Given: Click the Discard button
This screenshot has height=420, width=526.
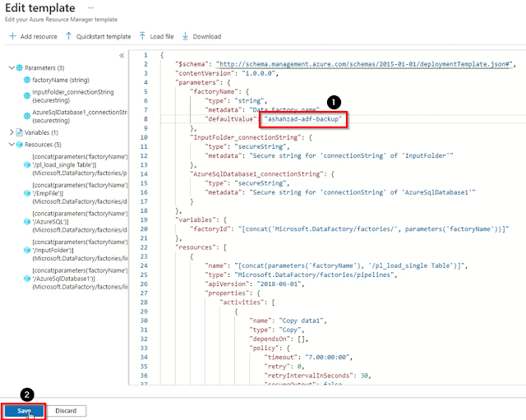Looking at the screenshot, I should pyautogui.click(x=66, y=411).
